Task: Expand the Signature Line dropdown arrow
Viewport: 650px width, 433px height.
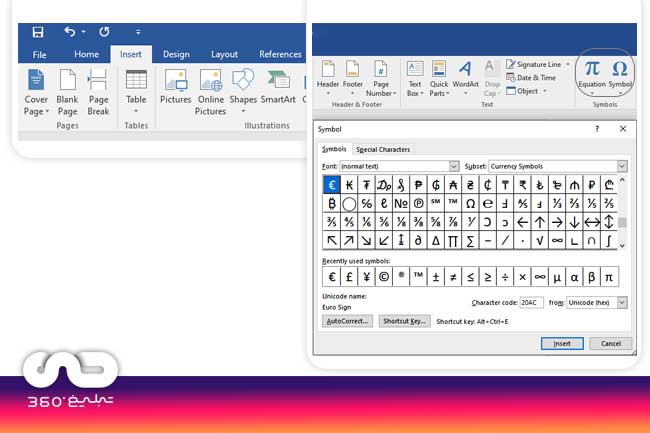Action: (x=568, y=64)
